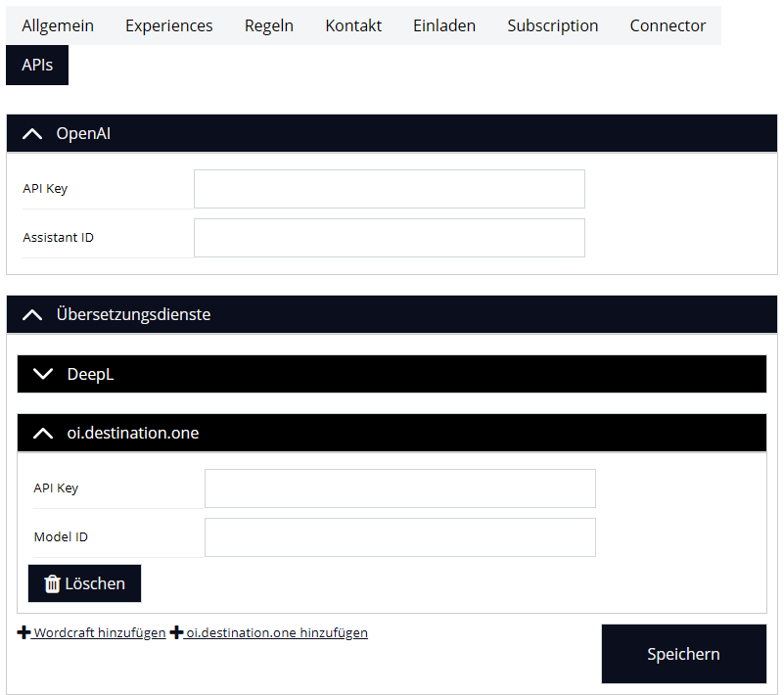Go to the Regeln tab

click(269, 25)
